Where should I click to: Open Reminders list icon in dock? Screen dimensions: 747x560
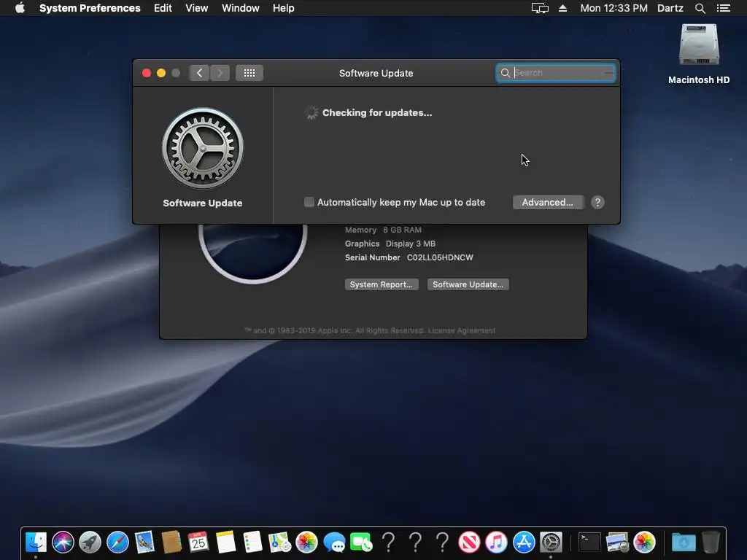252,542
